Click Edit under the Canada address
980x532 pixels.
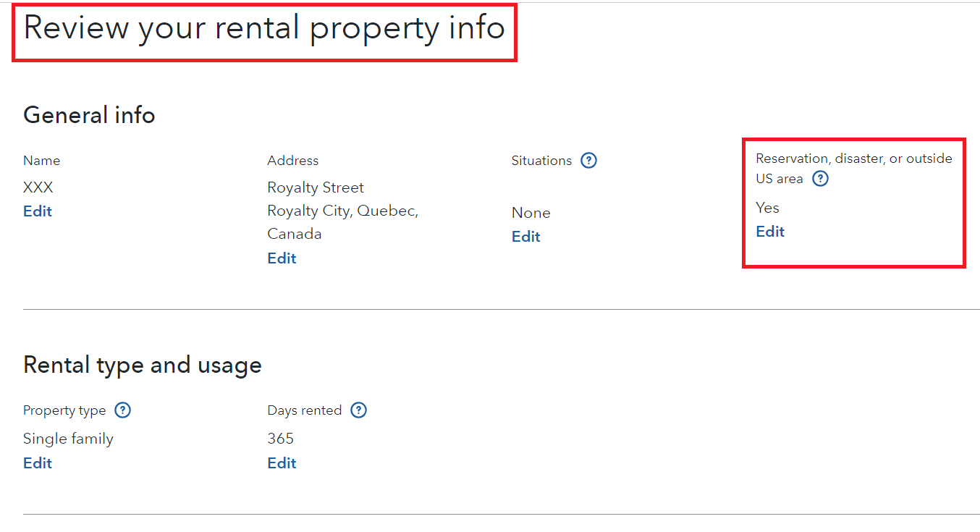(x=282, y=258)
